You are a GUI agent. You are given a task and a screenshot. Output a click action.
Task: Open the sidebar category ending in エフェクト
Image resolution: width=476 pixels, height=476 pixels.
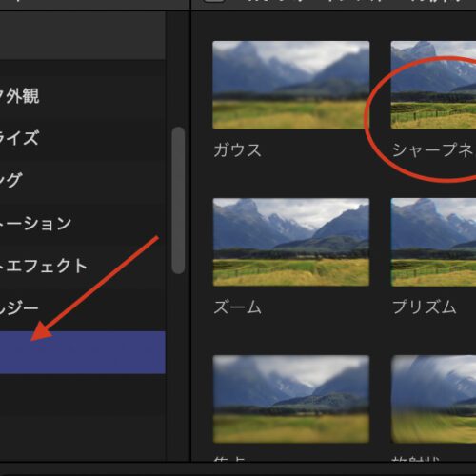pos(83,266)
